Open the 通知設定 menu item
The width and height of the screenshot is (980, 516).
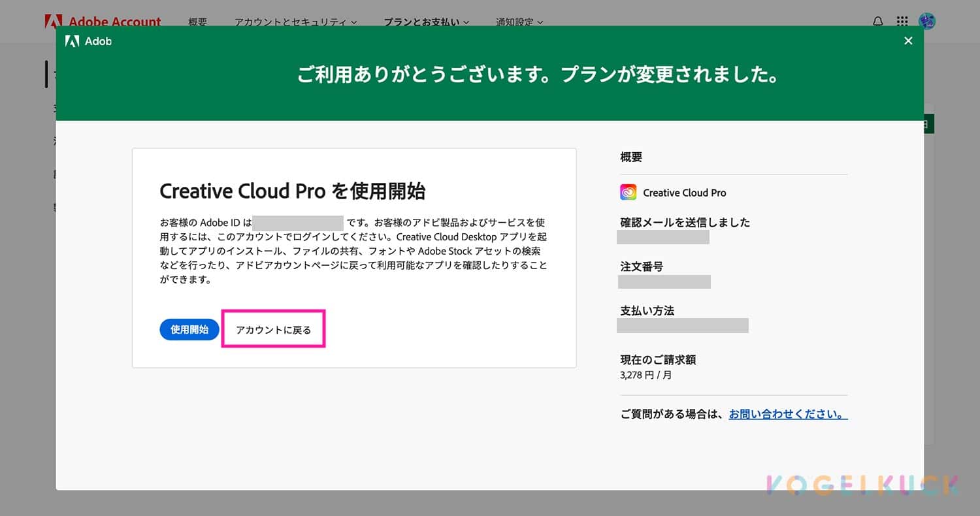[515, 22]
